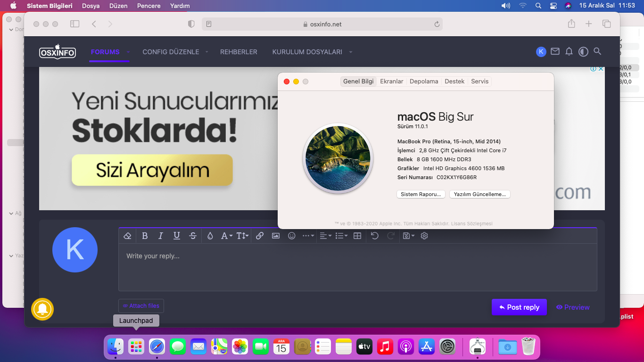
Task: Undo the last edit in the editor
Action: (x=375, y=236)
